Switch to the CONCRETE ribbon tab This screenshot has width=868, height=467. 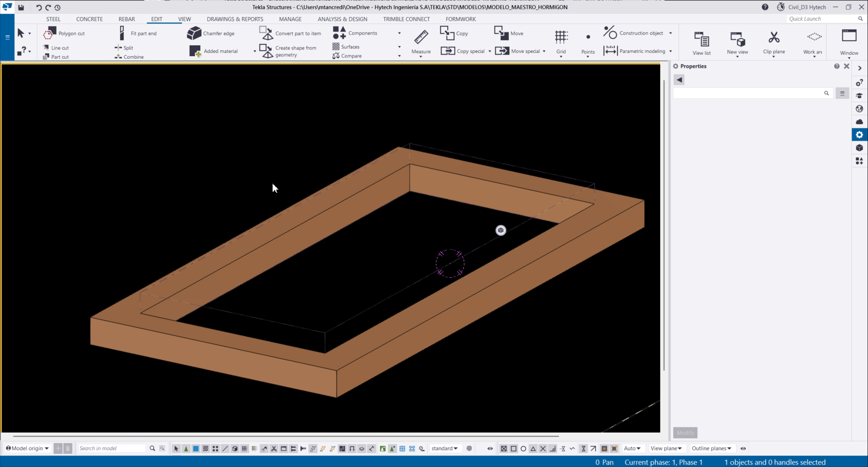click(89, 19)
